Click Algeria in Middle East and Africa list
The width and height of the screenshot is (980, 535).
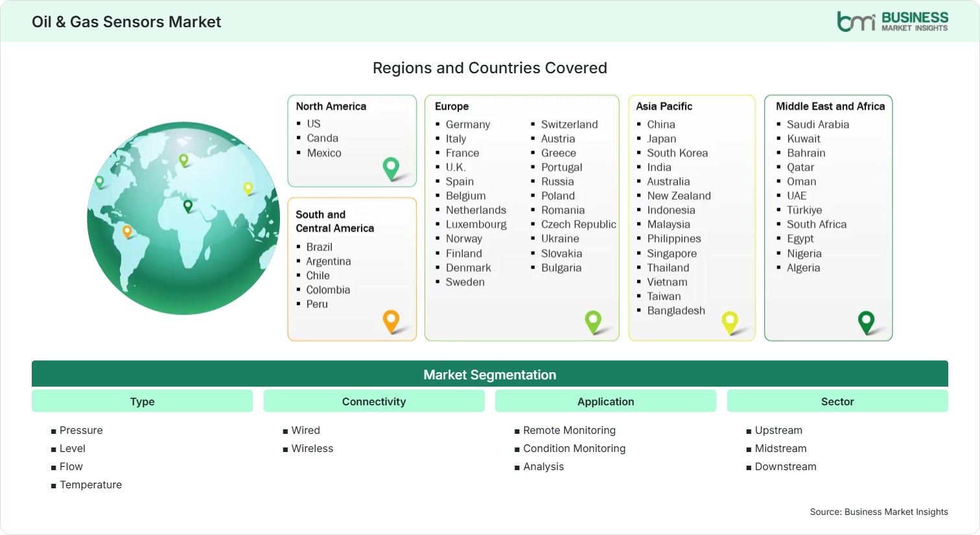coord(804,268)
